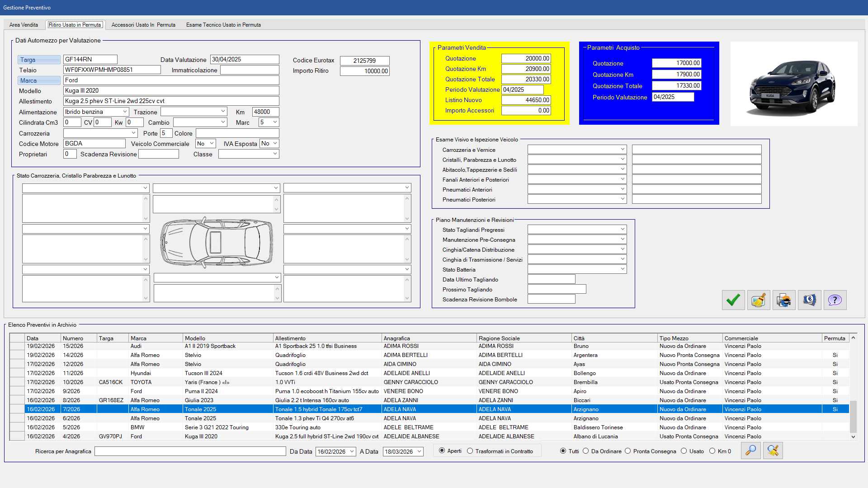The width and height of the screenshot is (868, 488).
Task: Click the Elenco Preventivi vertical scrollbar thumb
Action: [x=853, y=416]
